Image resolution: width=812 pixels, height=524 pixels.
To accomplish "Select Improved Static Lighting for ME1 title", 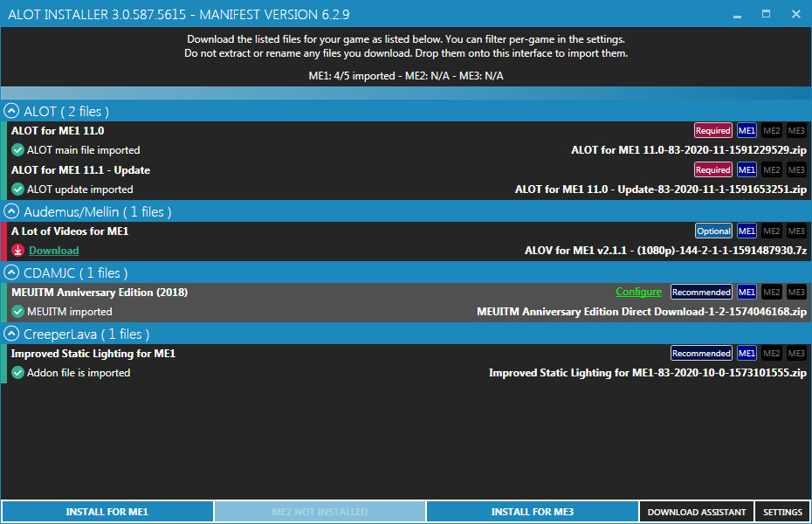I will (x=93, y=353).
